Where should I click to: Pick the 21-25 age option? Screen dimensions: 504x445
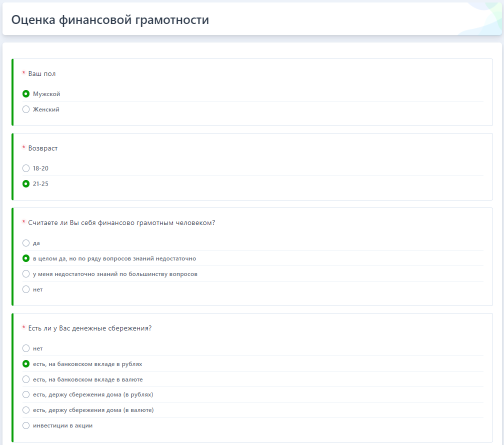coord(26,184)
